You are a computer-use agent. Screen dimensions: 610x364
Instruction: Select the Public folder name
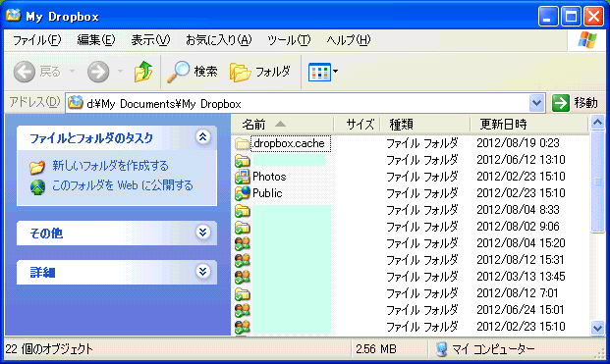pos(267,193)
